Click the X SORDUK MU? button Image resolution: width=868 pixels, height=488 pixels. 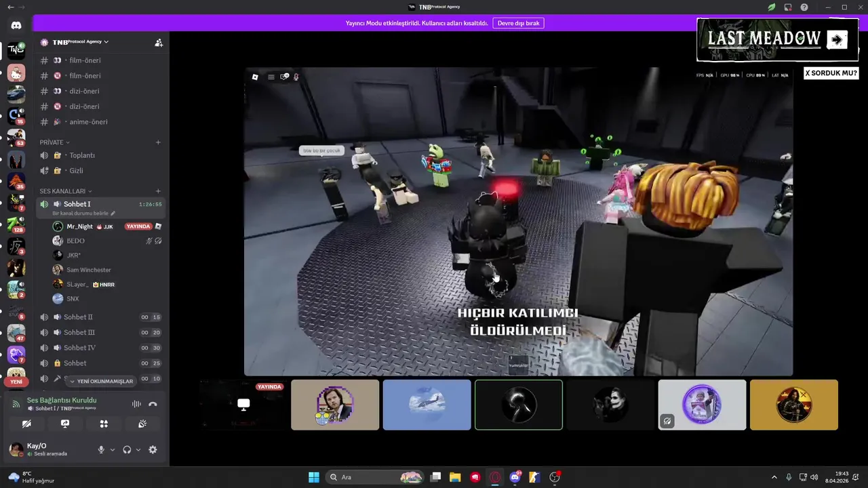(831, 73)
